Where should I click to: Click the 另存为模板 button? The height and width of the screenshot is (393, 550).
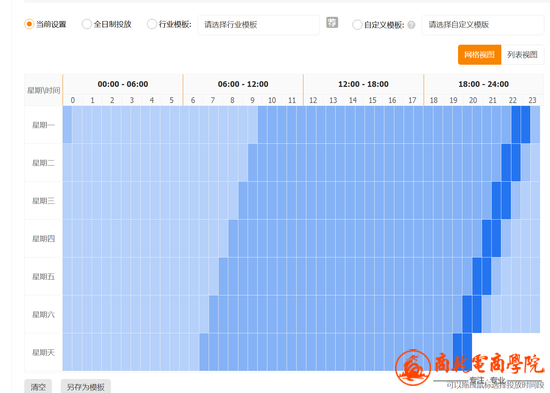86,386
